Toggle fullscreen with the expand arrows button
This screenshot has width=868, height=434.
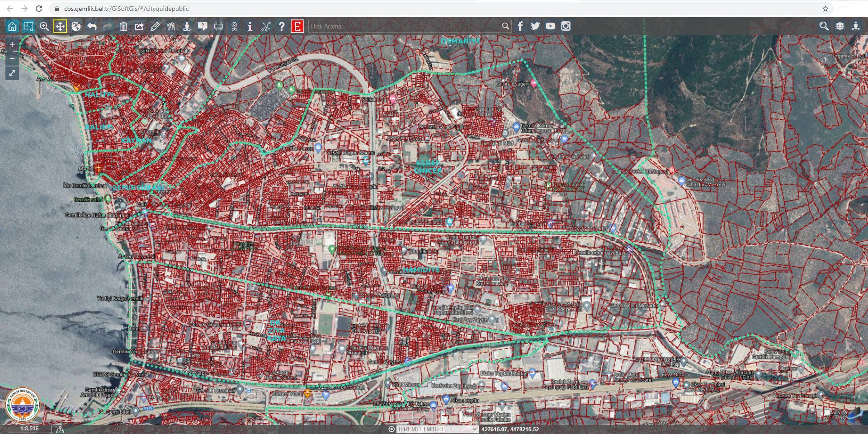click(12, 73)
